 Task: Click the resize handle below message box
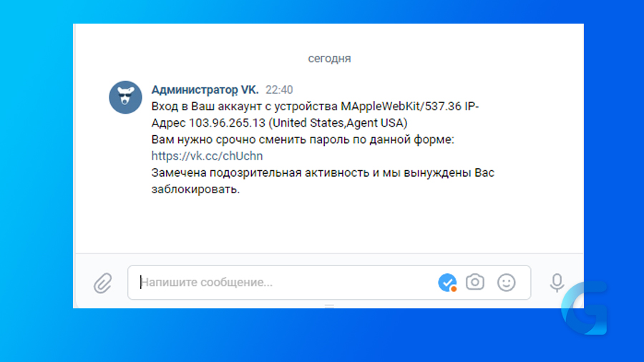point(329,305)
